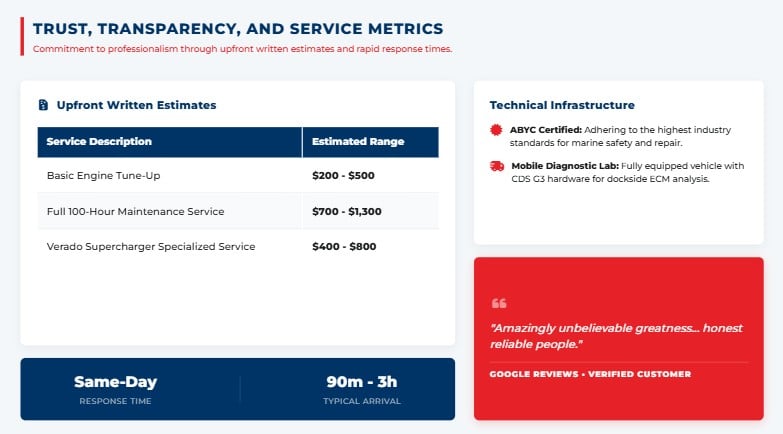Click the document icon beside Upfront Written Estimates
This screenshot has width=783, height=434.
pos(43,105)
